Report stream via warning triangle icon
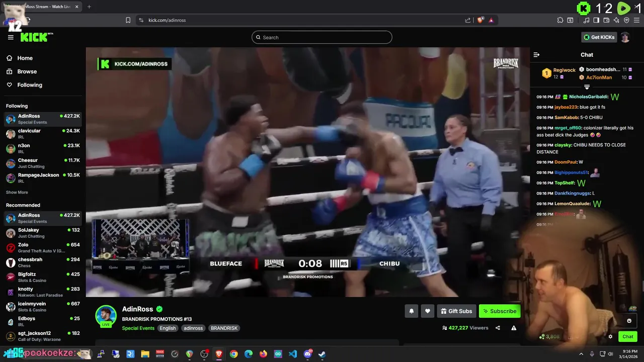644x362 pixels. click(514, 328)
